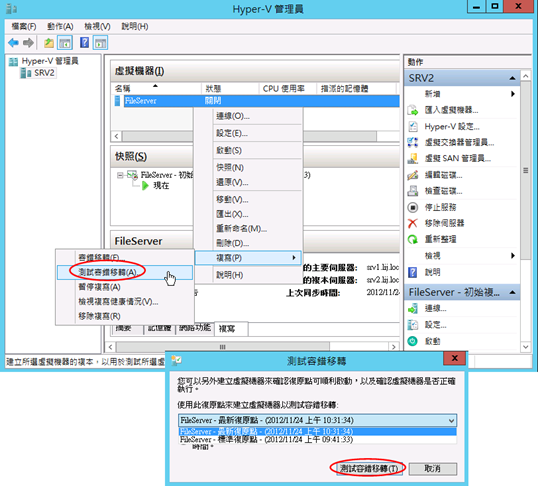Click 連線 icon under FileServer actions
538x486 pixels.
tap(413, 309)
